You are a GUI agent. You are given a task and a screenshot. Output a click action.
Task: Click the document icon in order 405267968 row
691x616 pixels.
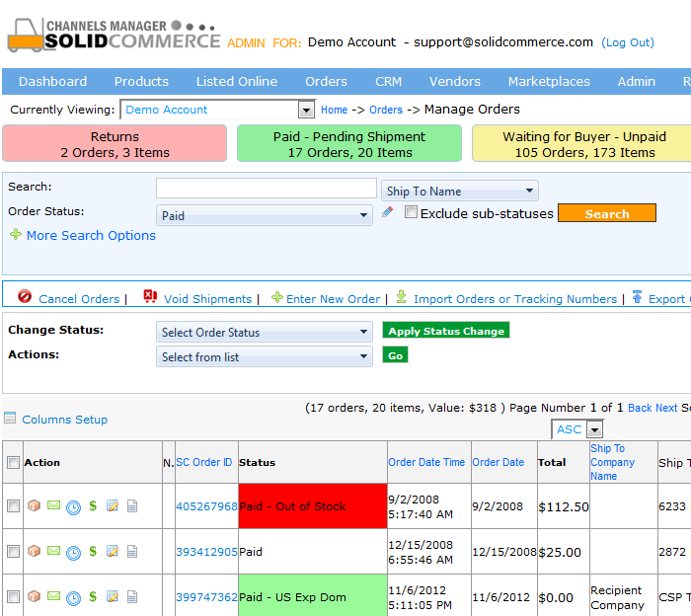(131, 505)
